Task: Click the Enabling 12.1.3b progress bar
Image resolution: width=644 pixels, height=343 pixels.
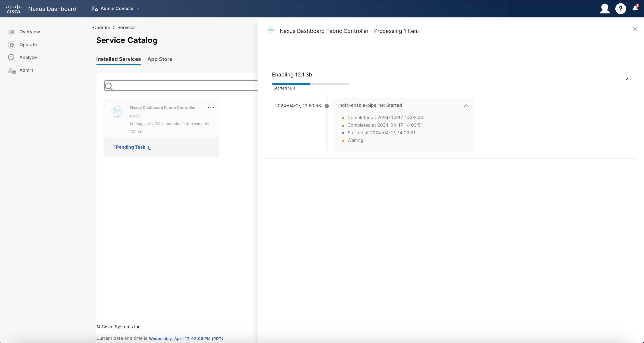Action: (310, 84)
